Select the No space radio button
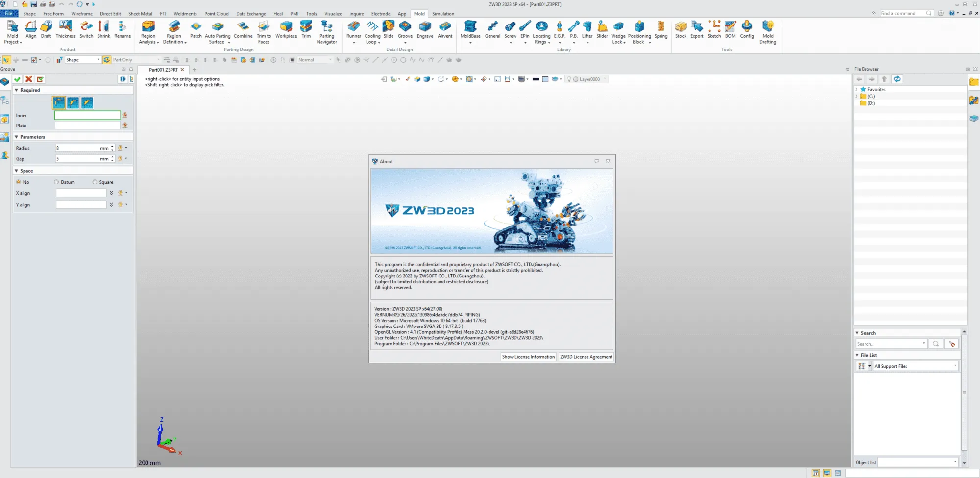Image resolution: width=980 pixels, height=478 pixels. 19,182
